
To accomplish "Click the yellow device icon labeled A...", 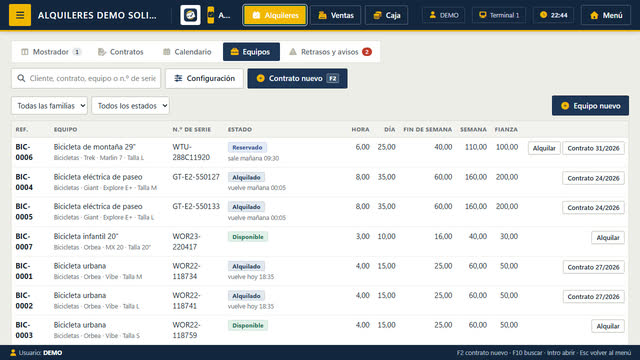I will 211,15.
